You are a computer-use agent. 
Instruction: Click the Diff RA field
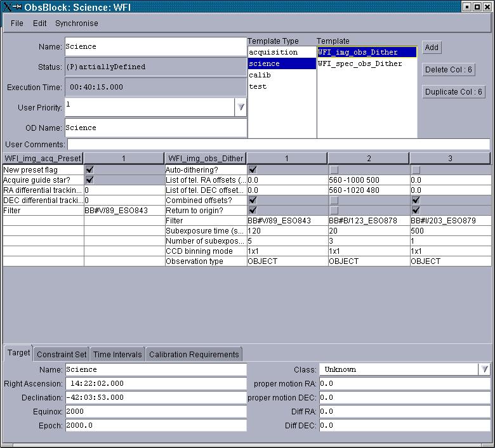coord(405,411)
